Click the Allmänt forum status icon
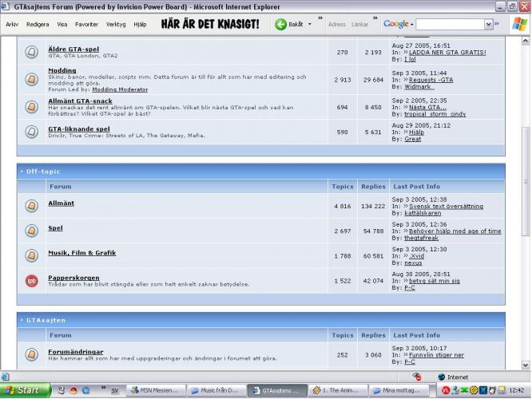 (31, 207)
